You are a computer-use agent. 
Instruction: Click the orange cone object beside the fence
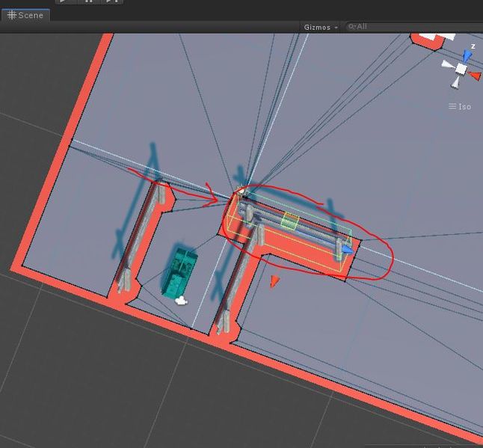click(274, 281)
